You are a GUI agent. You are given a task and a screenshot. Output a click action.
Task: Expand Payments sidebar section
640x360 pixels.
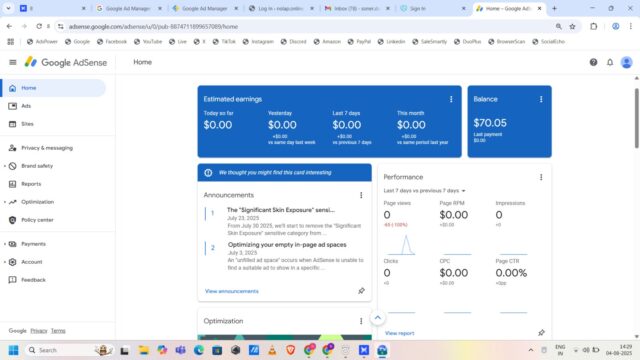pyautogui.click(x=5, y=244)
